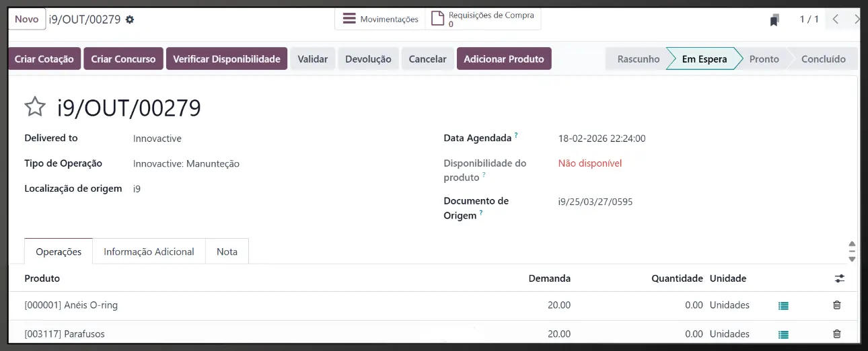Click Demanda 20.00 for Anéis O-ring
868x351 pixels.
(x=559, y=305)
